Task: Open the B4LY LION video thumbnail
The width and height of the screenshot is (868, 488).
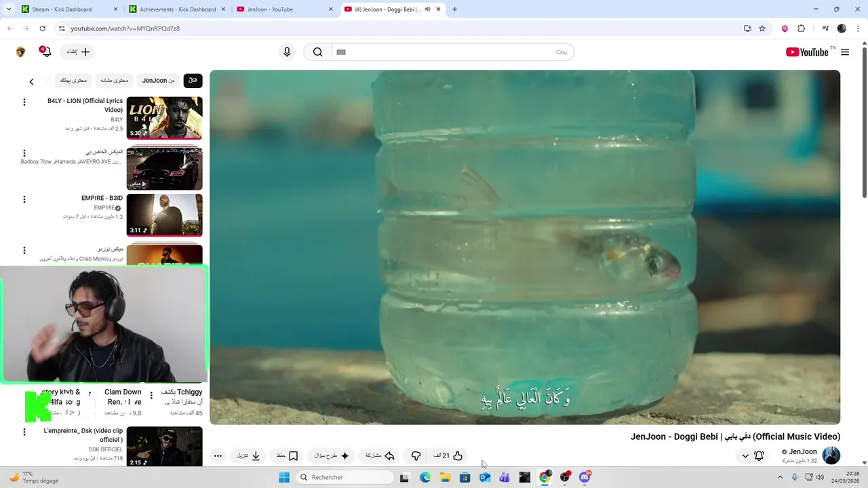Action: pos(164,117)
